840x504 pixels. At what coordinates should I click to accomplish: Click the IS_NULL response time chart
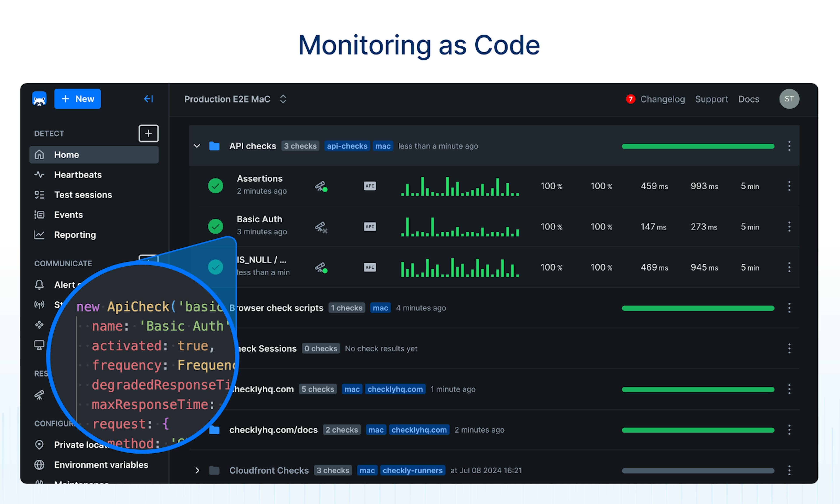(460, 268)
